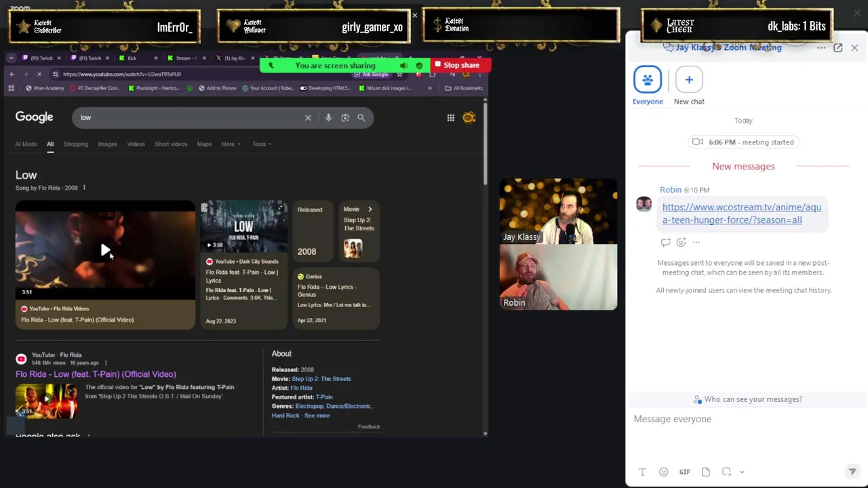The image size is (868, 488).
Task: Open the Google apps grid
Action: point(450,118)
